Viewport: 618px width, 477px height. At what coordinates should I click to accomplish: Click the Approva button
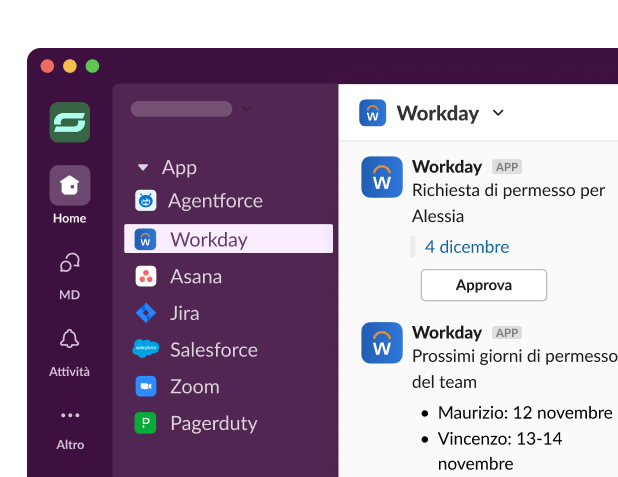484,285
